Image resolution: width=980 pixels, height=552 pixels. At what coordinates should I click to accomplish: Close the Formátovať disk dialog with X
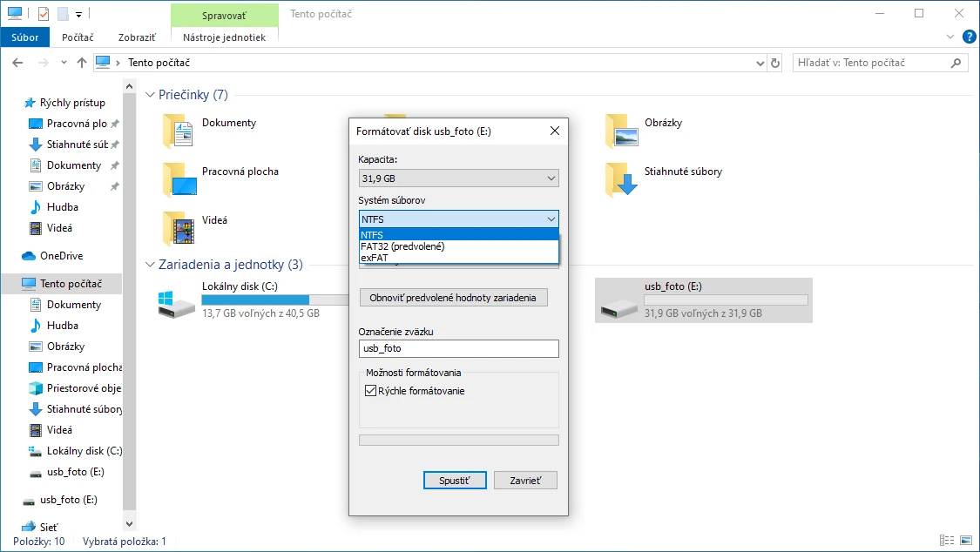(x=554, y=131)
